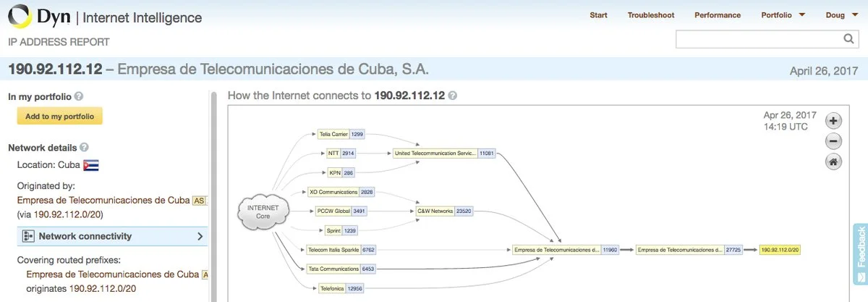Click the AS badge after Empresa originated-by
Screen dimensions: 868x302
point(200,201)
